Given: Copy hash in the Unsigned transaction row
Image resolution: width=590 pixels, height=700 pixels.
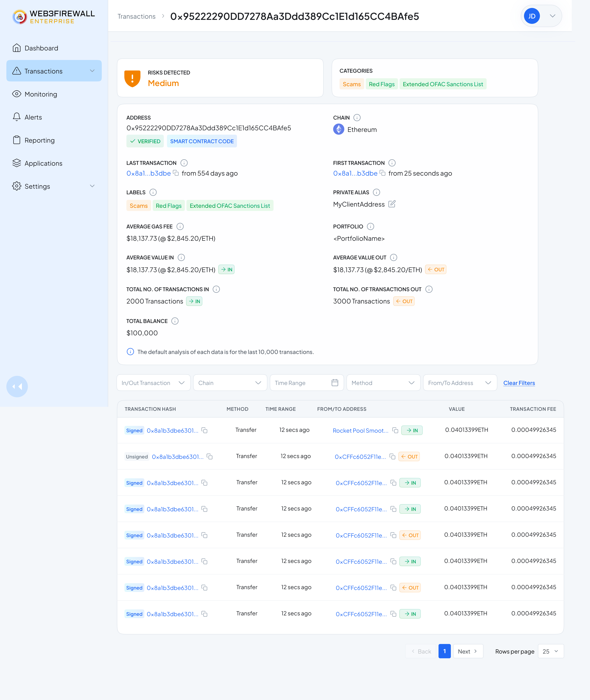Looking at the screenshot, I should (210, 456).
